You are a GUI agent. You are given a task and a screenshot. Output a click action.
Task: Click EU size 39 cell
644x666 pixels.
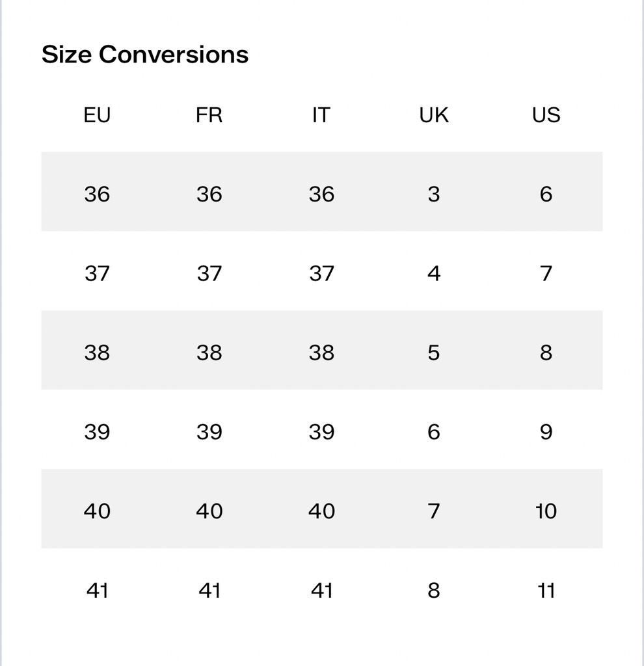tap(97, 432)
